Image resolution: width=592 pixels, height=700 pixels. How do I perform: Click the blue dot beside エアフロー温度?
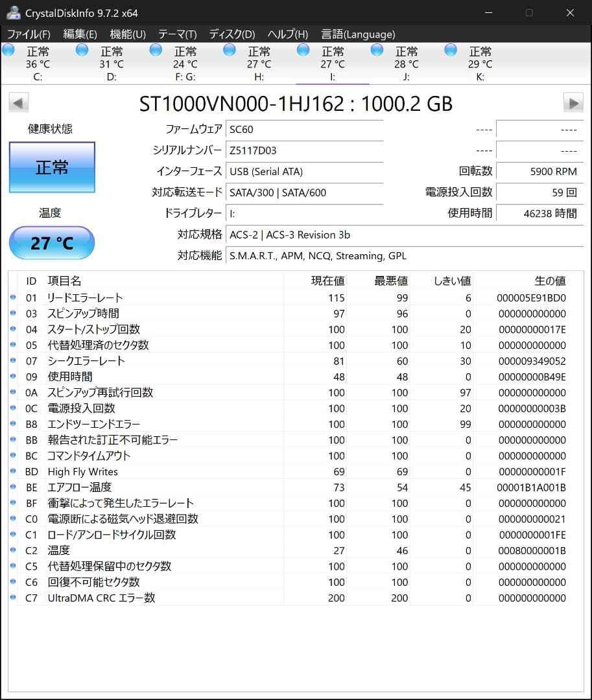[x=14, y=487]
